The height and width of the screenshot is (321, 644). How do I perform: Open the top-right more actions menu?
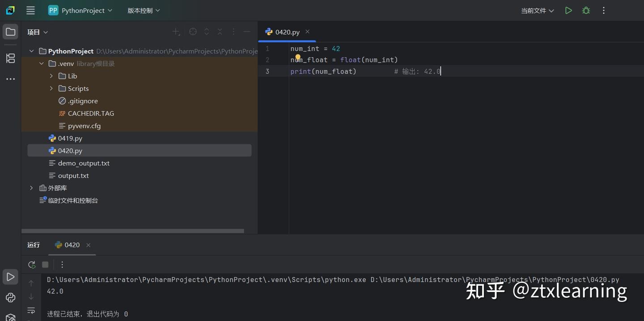point(604,10)
